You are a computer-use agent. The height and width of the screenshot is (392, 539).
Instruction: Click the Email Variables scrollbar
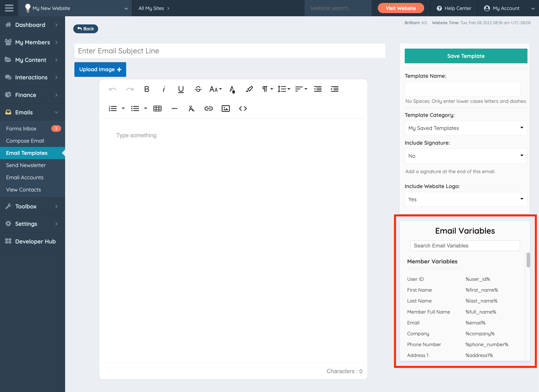[528, 260]
